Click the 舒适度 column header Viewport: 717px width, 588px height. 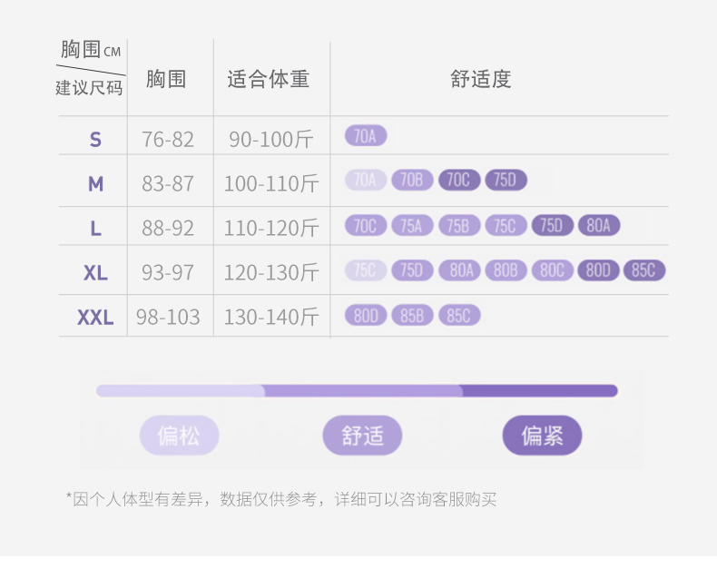(481, 79)
